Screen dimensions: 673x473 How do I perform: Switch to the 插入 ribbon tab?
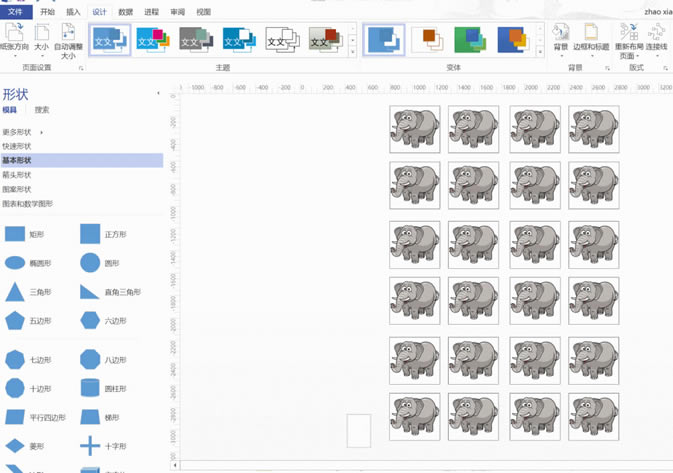tap(73, 12)
